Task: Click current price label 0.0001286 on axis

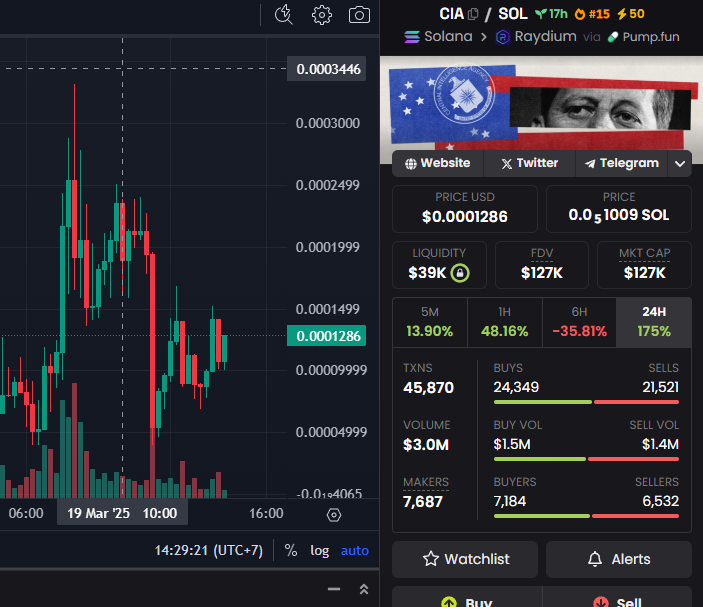Action: [326, 336]
